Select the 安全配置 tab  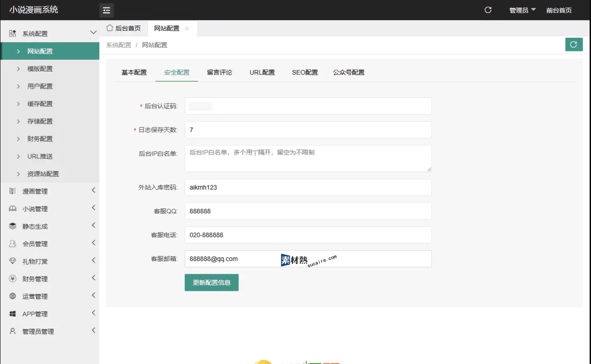[177, 72]
